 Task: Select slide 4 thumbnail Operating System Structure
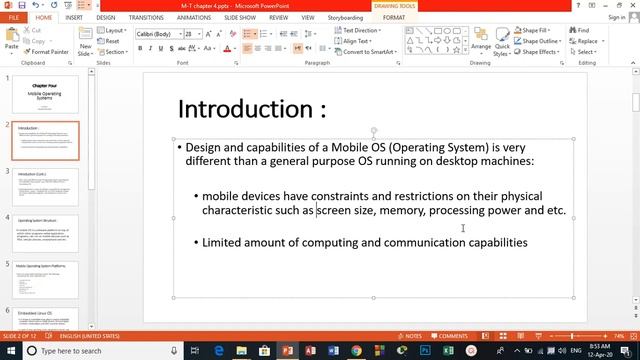[45, 233]
